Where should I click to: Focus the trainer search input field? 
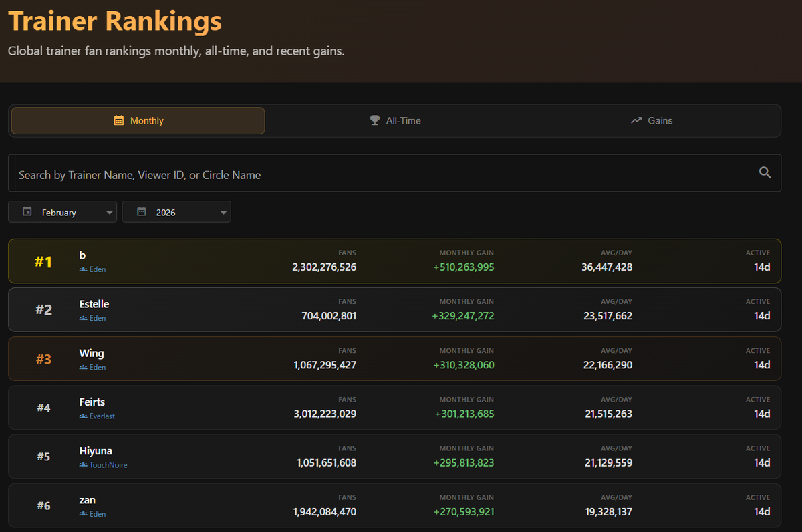(x=394, y=174)
